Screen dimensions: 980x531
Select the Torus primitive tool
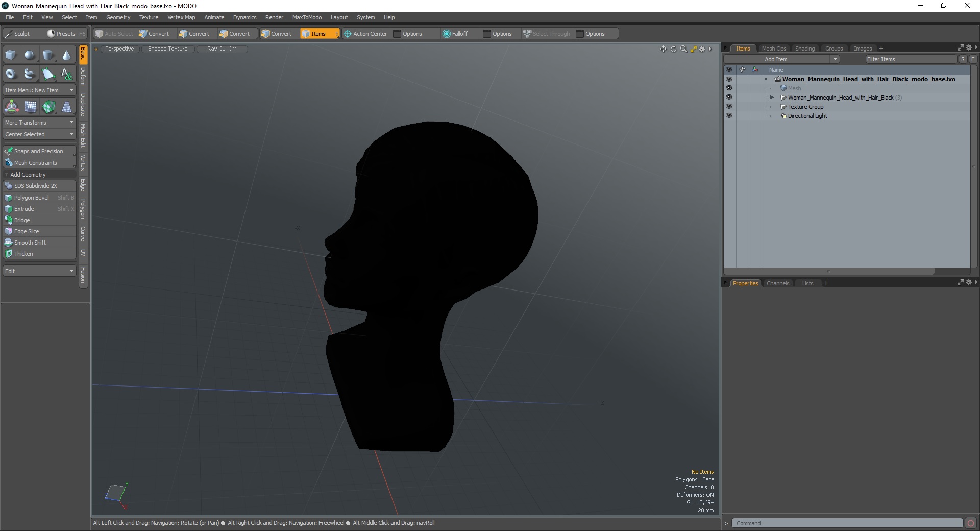tap(11, 74)
